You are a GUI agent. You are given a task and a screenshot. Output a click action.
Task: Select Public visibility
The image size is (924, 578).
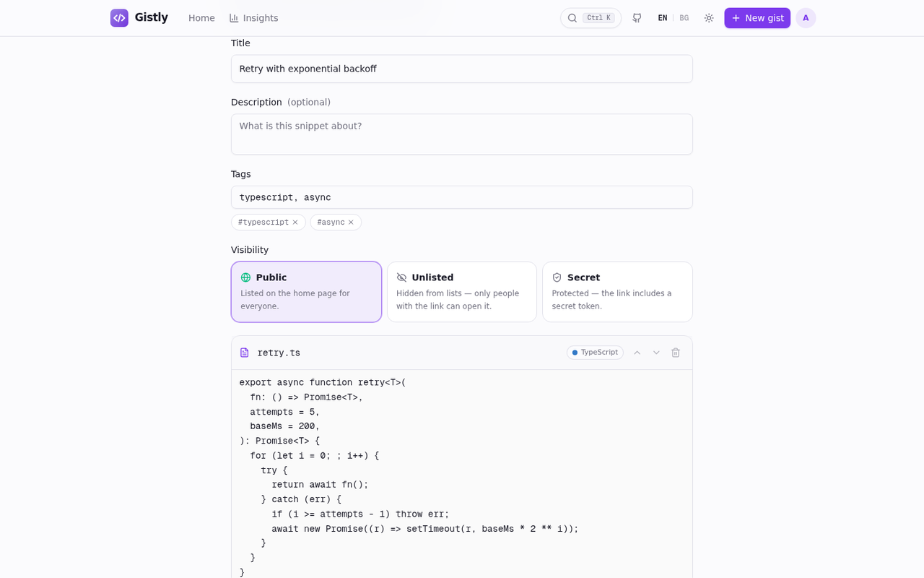coord(306,292)
